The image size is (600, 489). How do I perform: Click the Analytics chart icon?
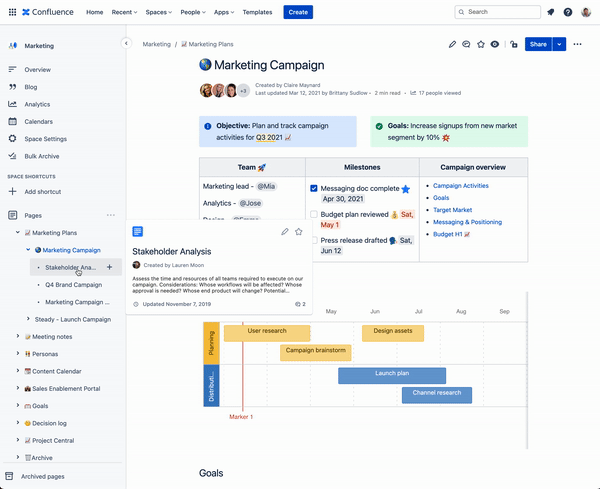(x=13, y=104)
